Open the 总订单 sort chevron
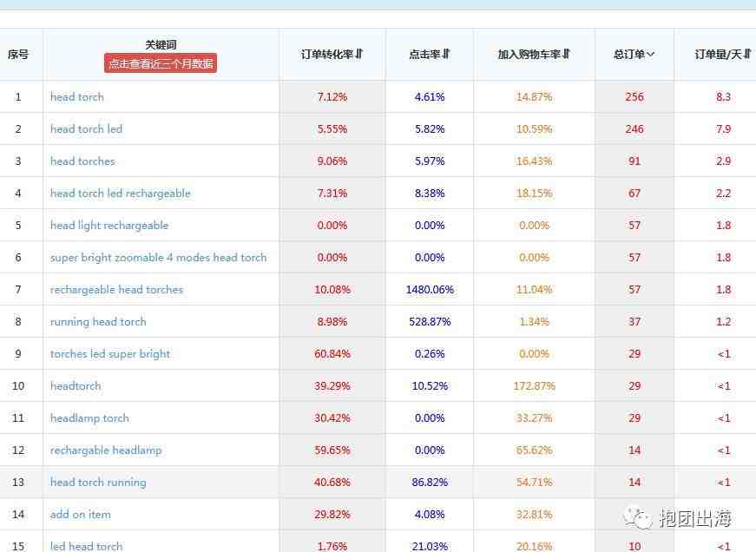The image size is (756, 552). point(650,54)
